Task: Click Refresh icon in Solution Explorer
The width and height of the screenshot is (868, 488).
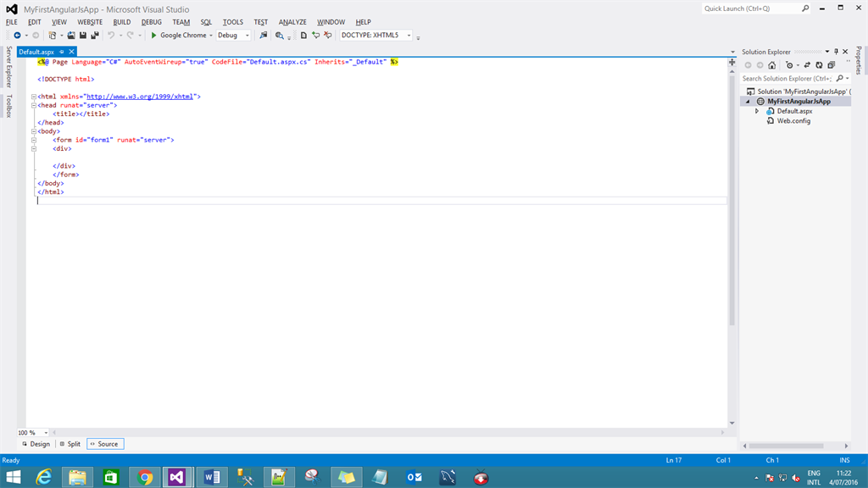Action: 820,65
